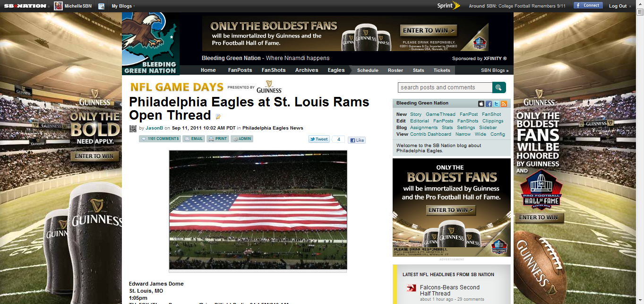Open Blog Sidebar link

click(x=488, y=128)
